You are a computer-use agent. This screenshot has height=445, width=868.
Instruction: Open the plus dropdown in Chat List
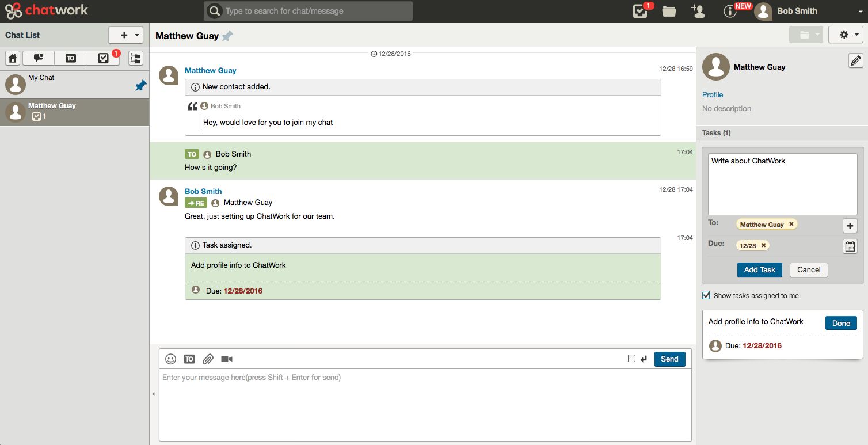click(x=125, y=35)
